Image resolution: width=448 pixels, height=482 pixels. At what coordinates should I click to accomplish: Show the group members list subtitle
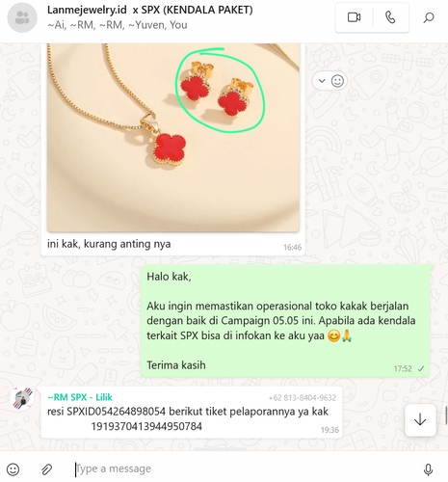[118, 25]
